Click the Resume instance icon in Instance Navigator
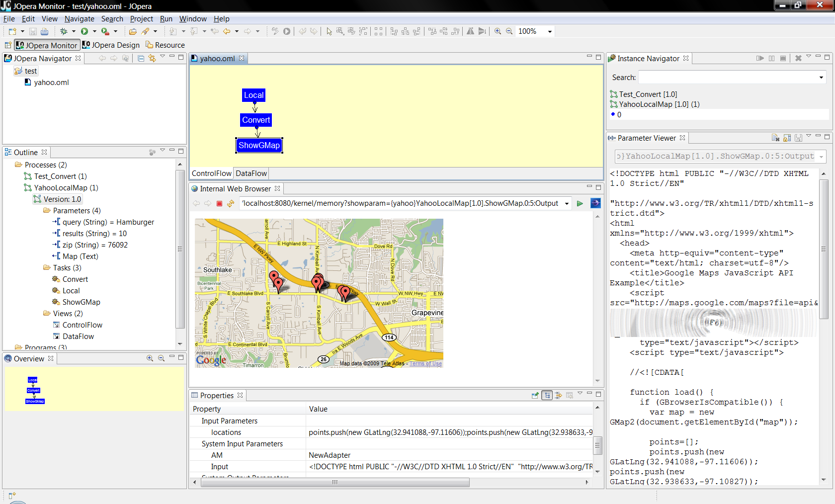The width and height of the screenshot is (835, 504). tap(760, 58)
